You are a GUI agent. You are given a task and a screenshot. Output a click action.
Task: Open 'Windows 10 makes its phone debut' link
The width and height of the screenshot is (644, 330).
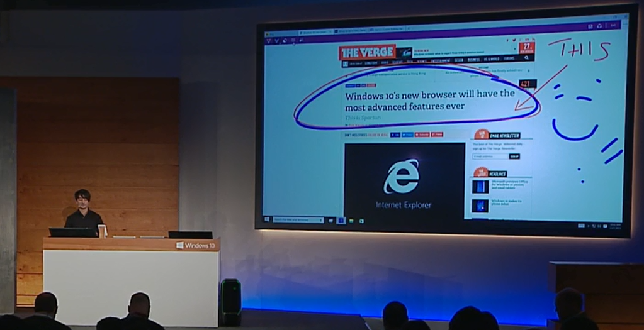click(506, 202)
